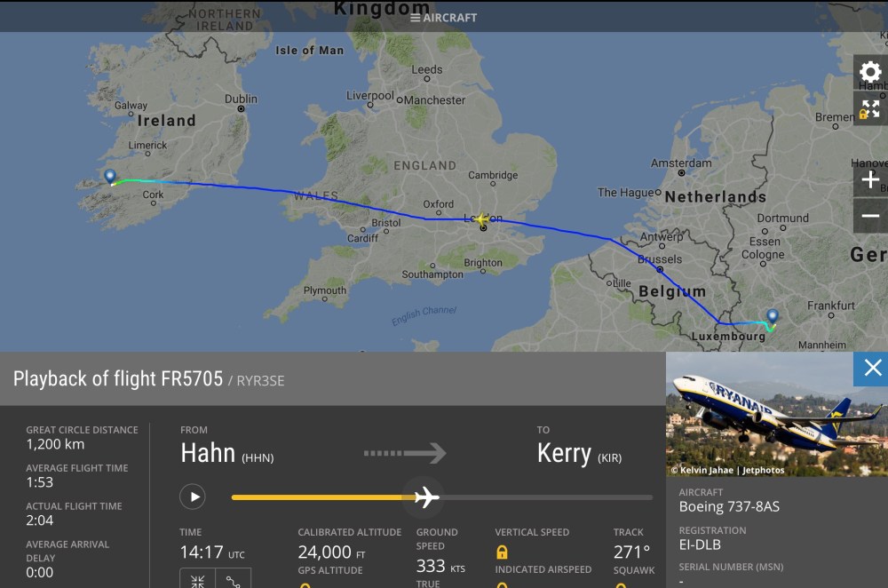Click the Hahn origin pin on map

[773, 316]
